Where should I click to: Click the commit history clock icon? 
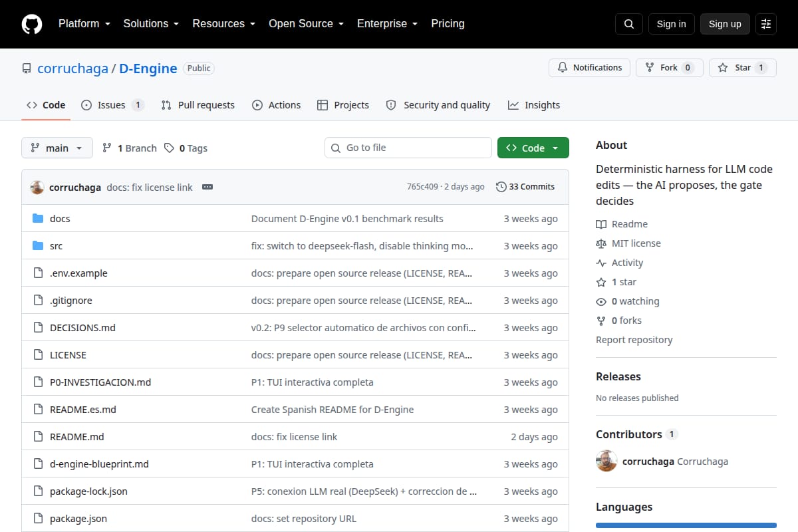pyautogui.click(x=501, y=187)
